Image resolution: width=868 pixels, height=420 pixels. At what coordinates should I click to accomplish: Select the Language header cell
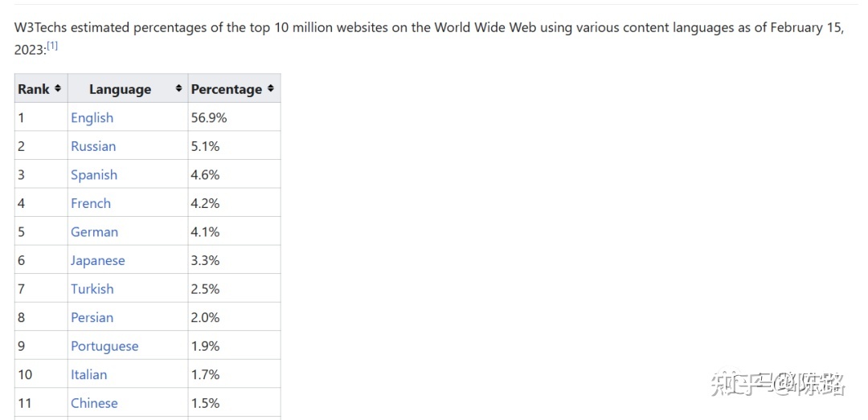tap(128, 88)
